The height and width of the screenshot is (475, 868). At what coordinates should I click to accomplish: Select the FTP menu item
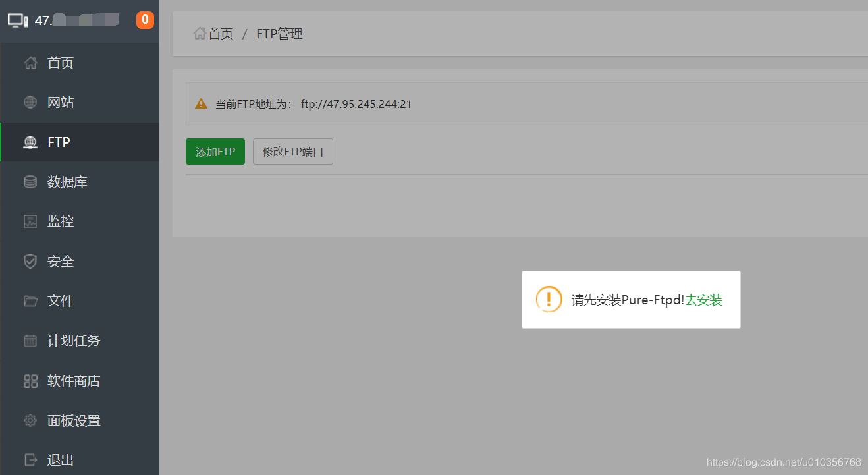coord(80,142)
